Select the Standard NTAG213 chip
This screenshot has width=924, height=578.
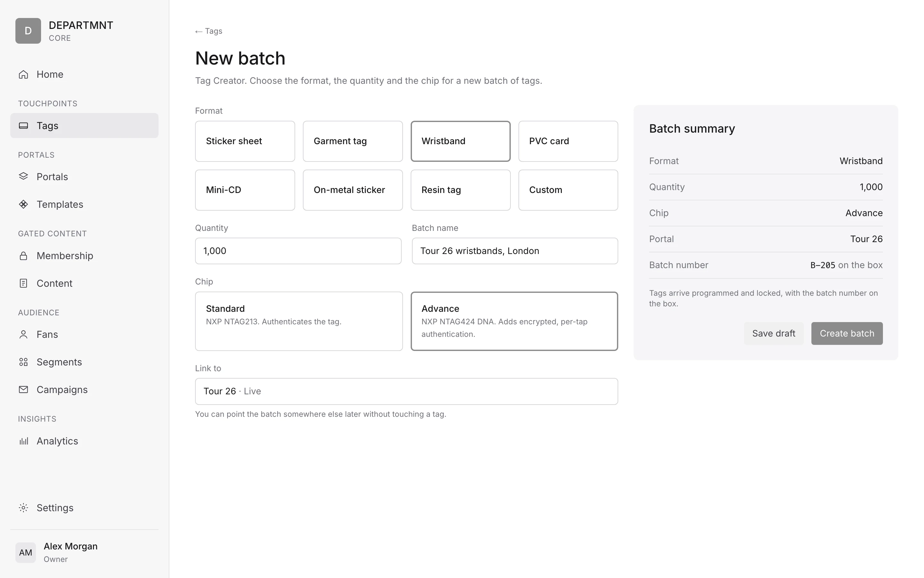(299, 321)
